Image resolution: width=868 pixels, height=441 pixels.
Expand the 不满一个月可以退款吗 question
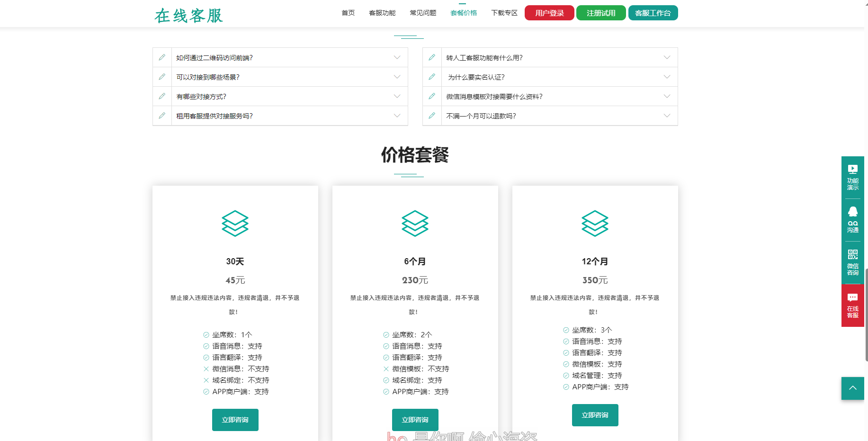tap(667, 116)
